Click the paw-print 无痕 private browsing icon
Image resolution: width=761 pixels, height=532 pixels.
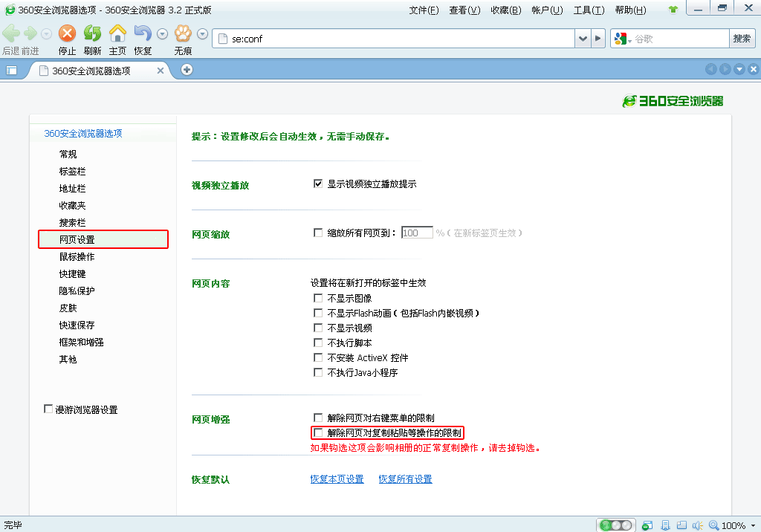tap(183, 33)
